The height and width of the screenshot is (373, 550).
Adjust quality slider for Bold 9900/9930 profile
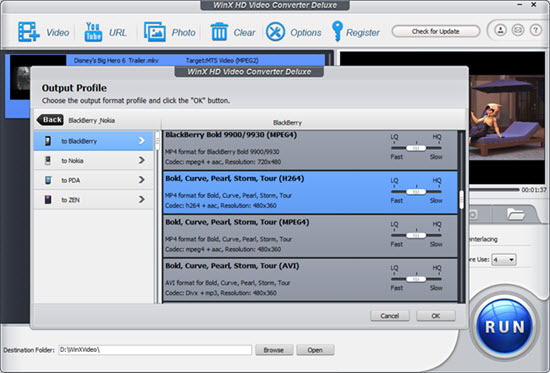416,148
